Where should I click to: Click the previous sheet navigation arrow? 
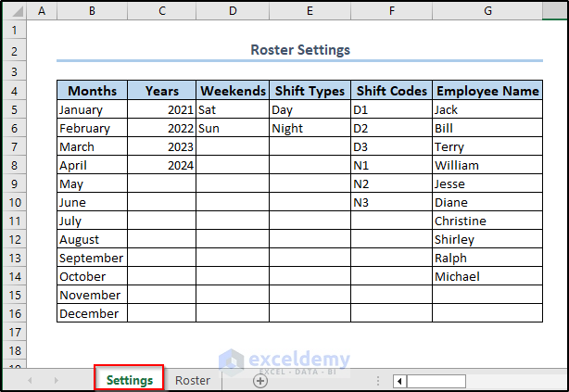coord(29,381)
